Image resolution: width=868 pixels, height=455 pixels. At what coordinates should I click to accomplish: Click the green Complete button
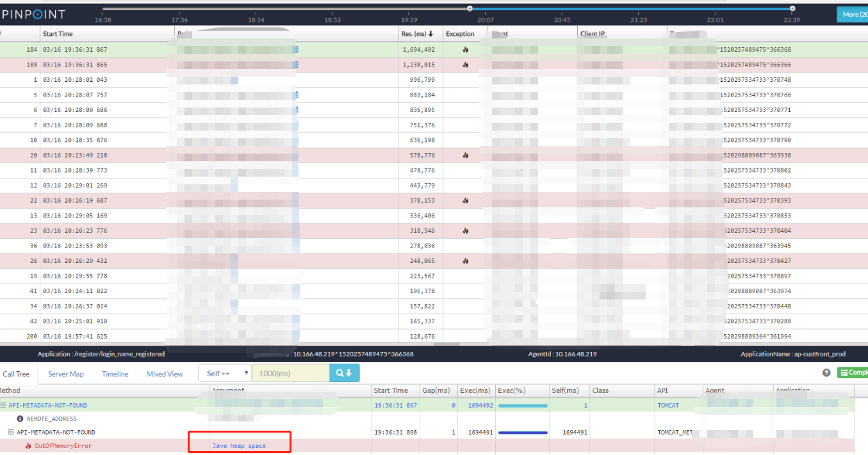[853, 372]
